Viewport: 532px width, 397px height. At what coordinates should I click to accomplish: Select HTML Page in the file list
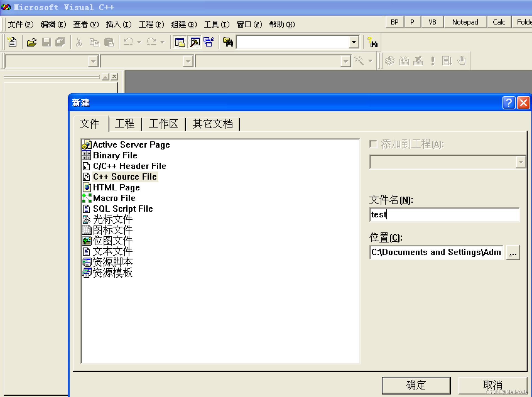pos(116,187)
